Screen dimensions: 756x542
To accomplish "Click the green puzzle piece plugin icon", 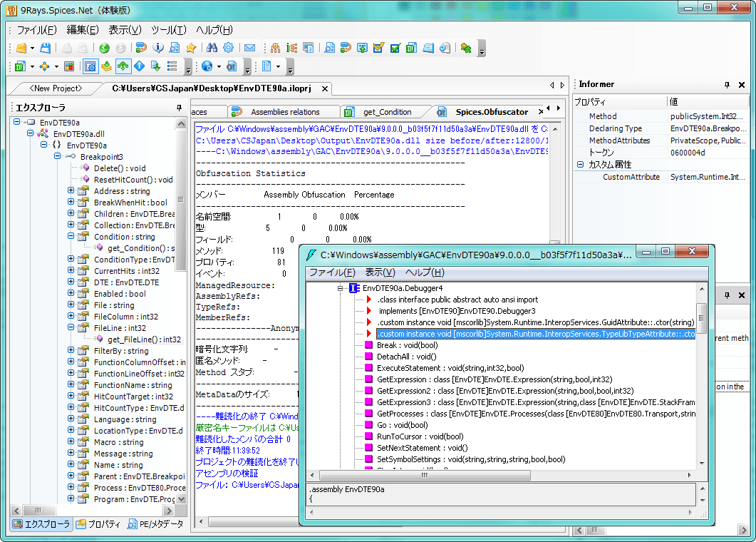I will 466,48.
